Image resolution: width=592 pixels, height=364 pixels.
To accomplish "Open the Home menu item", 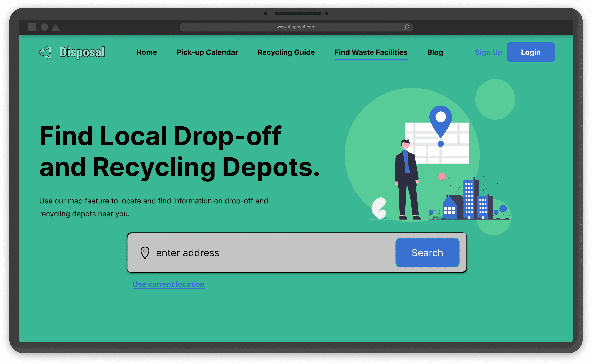I will tap(146, 52).
